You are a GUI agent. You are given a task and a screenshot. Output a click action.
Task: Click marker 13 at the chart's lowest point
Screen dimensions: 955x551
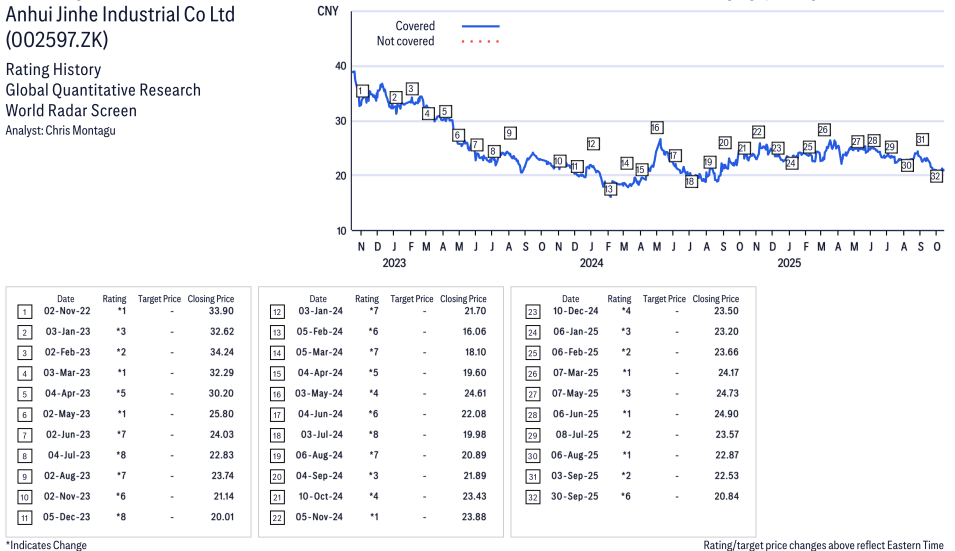click(609, 190)
